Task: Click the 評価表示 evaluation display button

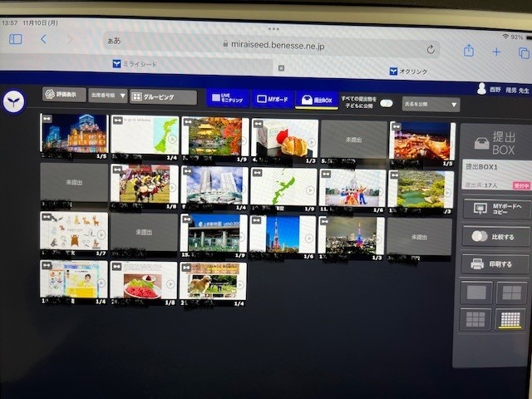Action: point(65,95)
